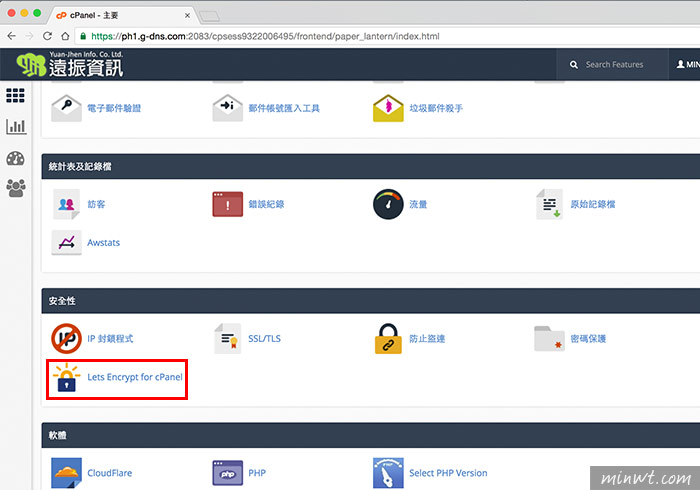This screenshot has width=700, height=490.
Task: Click the 流量 bandwidth gauge icon
Action: pos(388,204)
